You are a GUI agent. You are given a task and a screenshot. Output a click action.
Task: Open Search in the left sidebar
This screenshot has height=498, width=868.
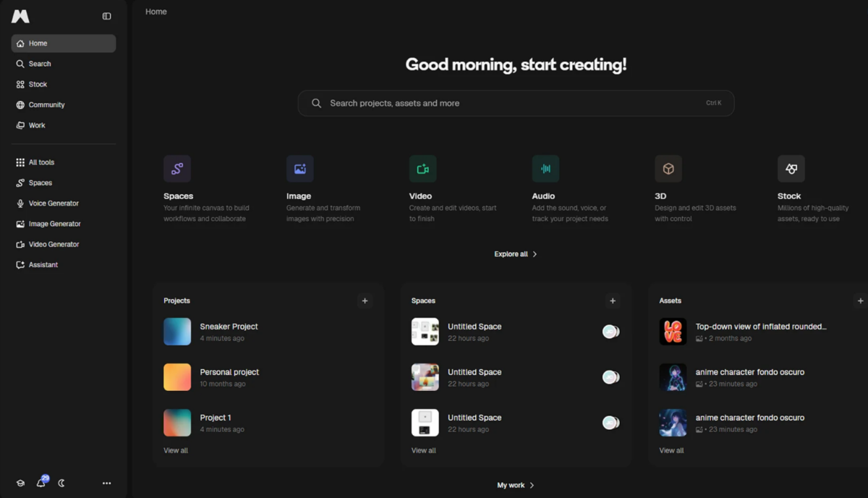[x=64, y=64]
